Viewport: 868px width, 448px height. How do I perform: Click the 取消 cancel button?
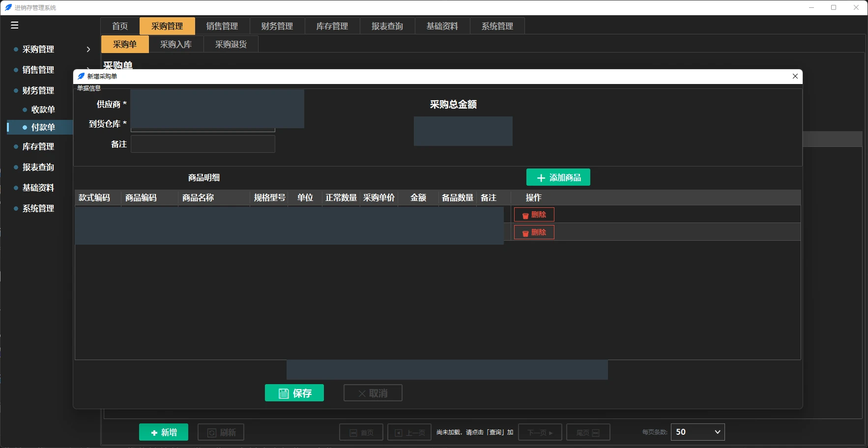click(373, 393)
